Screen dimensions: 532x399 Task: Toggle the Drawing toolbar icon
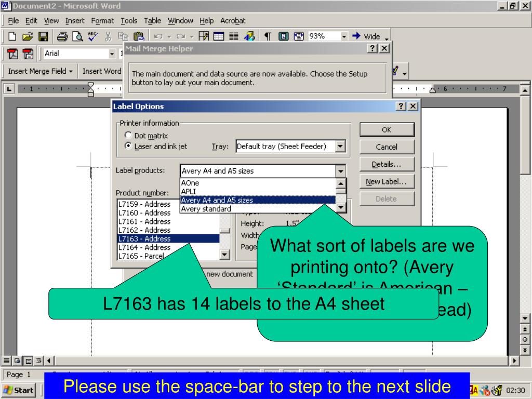[249, 36]
